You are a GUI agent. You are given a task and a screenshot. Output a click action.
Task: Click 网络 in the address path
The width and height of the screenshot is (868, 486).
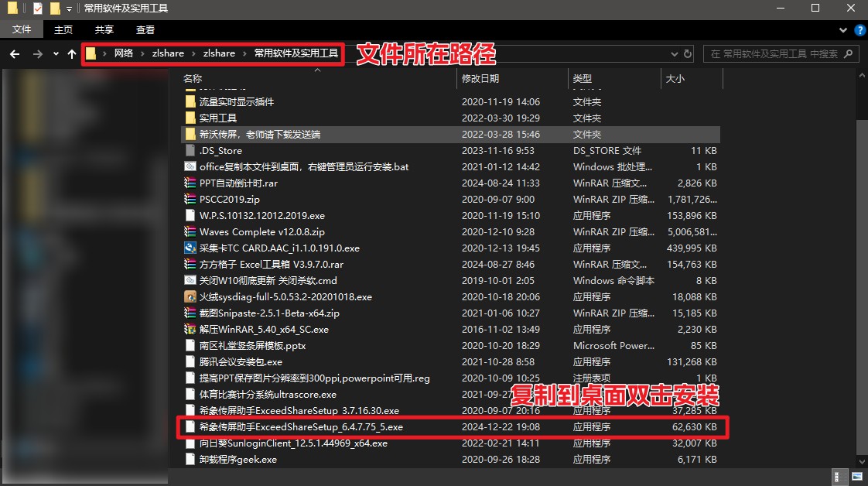point(124,53)
